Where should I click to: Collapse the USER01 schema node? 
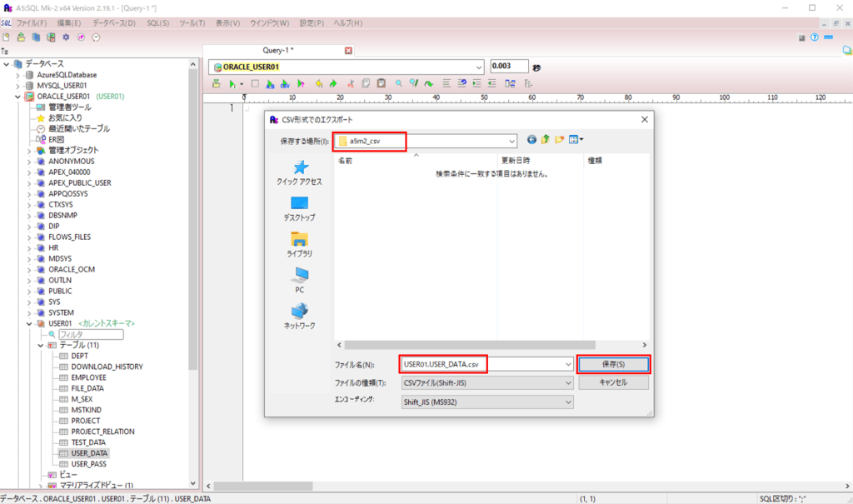(x=27, y=323)
